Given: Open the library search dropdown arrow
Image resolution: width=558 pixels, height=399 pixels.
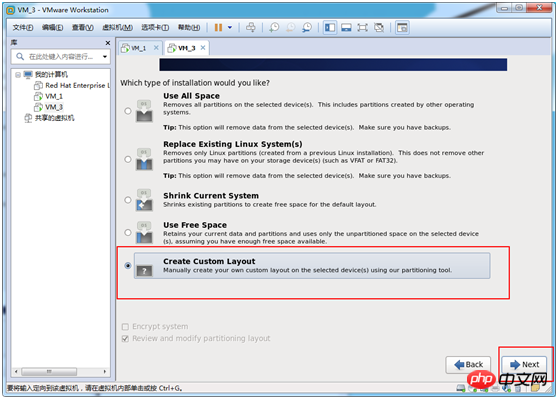Looking at the screenshot, I should [x=105, y=57].
